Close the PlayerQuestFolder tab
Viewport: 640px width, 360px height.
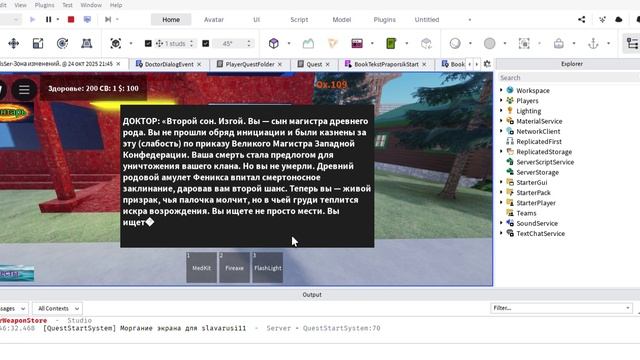tap(280, 64)
